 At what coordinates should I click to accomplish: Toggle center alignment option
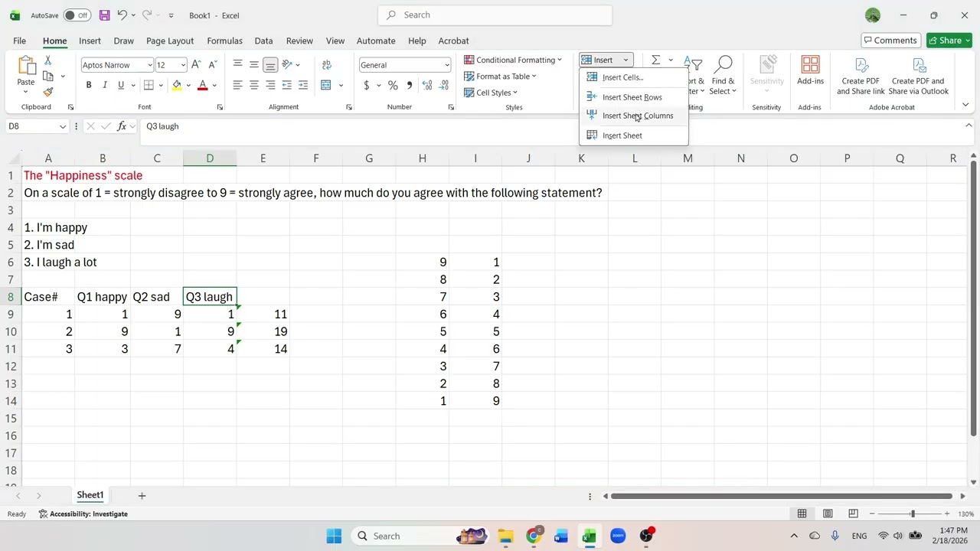(253, 85)
